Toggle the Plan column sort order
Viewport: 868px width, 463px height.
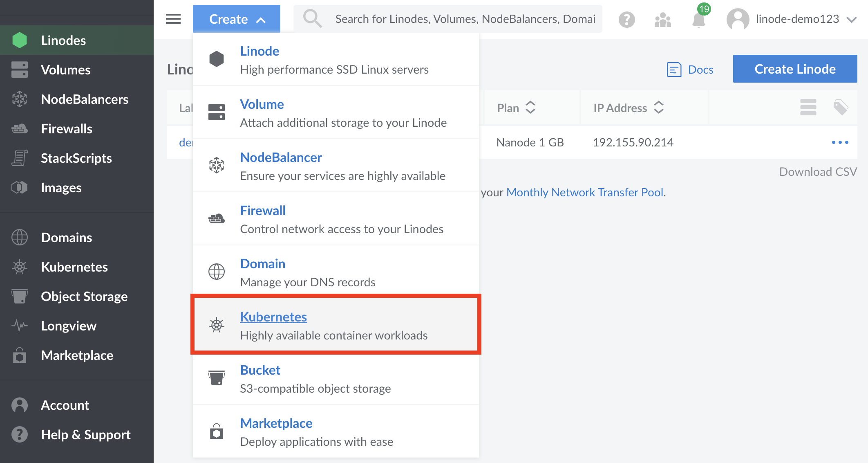(x=531, y=108)
